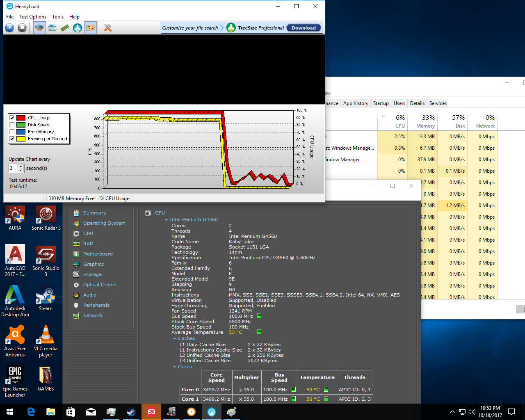Switch to Paint via its taskbar icon
This screenshot has width=525, height=420.
pyautogui.click(x=232, y=412)
